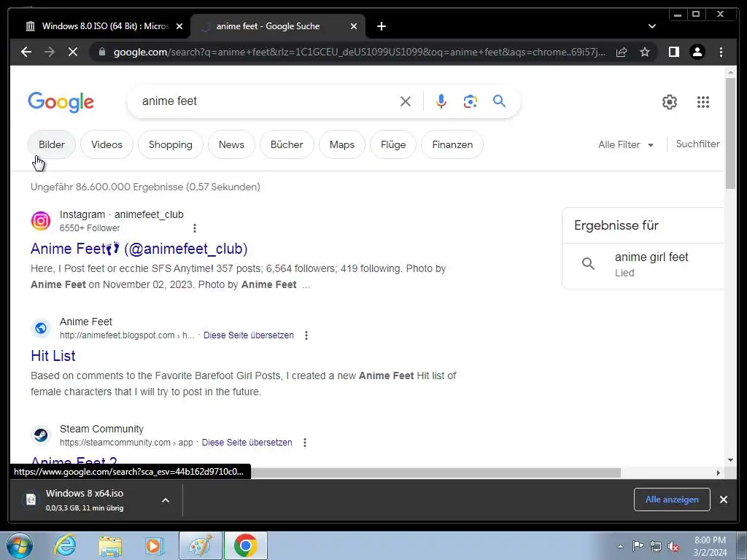Click the anime girl feet suggestion

click(x=643, y=264)
